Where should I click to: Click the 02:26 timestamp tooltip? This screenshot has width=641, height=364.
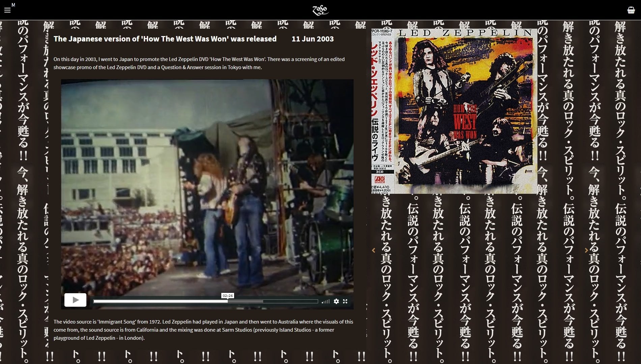(228, 296)
